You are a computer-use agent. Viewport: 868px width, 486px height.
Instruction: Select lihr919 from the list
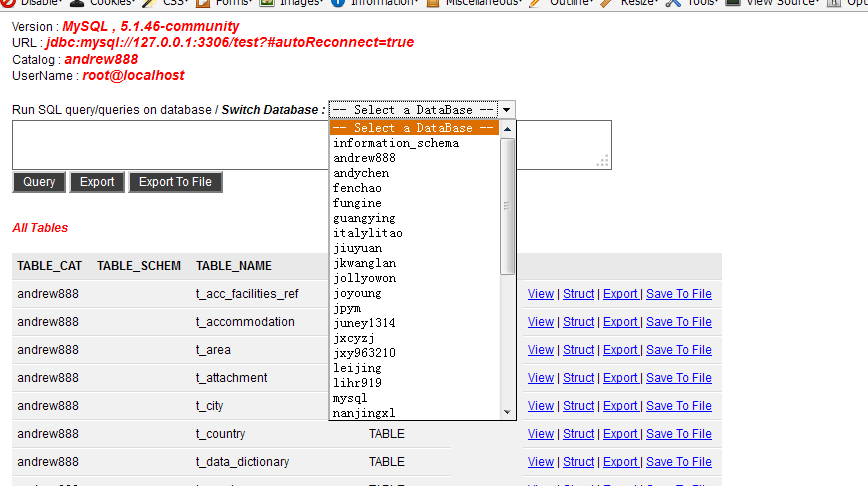(x=414, y=382)
